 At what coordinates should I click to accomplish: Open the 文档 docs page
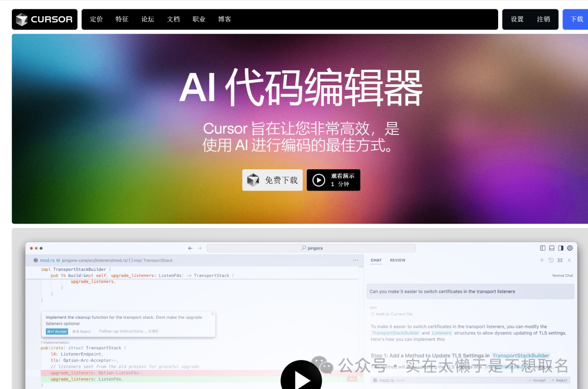pos(173,19)
